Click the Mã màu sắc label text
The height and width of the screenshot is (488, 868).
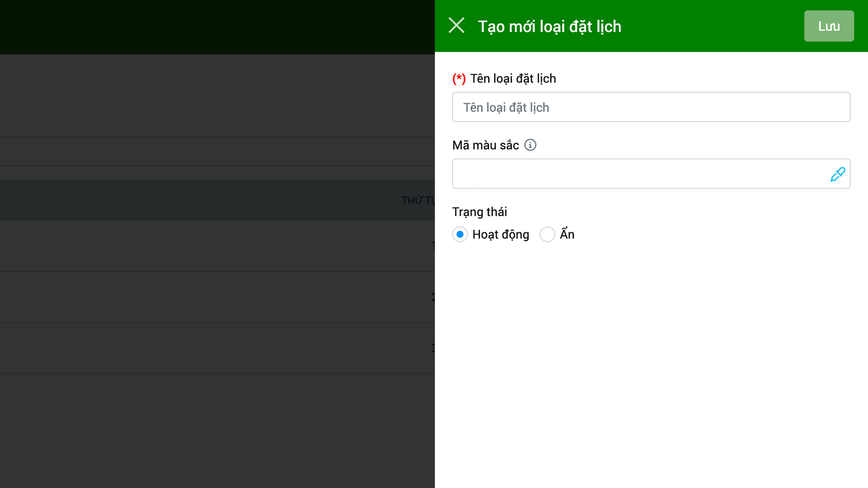pyautogui.click(x=485, y=145)
